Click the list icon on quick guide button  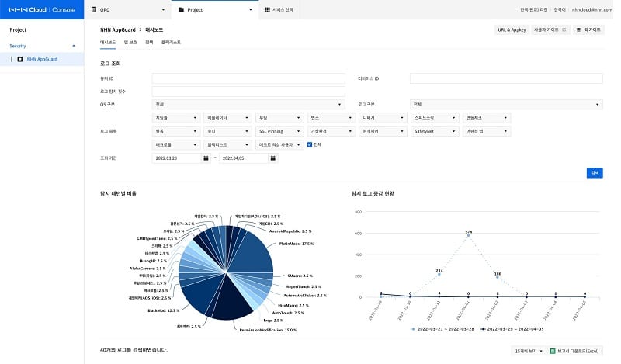pyautogui.click(x=578, y=29)
